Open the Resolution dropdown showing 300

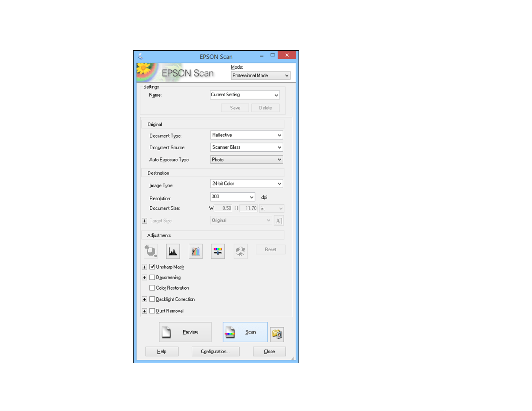(233, 197)
